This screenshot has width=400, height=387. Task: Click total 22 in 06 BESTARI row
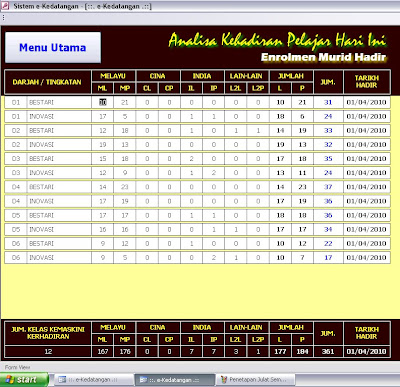coord(328,243)
